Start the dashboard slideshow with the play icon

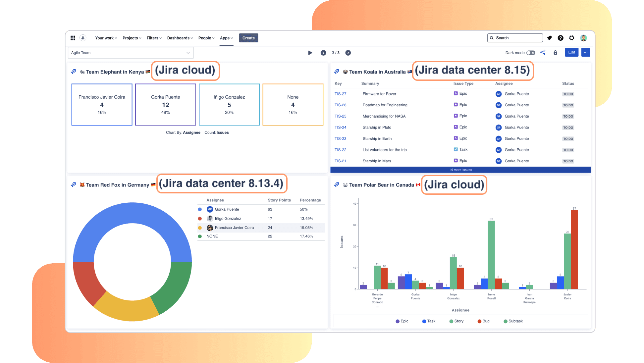[310, 53]
